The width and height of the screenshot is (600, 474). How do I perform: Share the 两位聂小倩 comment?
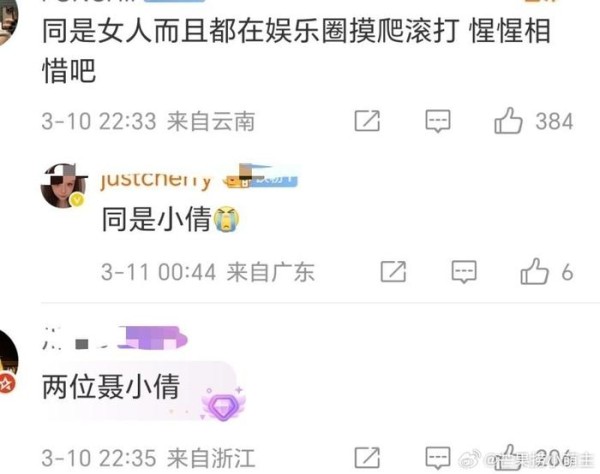click(x=367, y=458)
